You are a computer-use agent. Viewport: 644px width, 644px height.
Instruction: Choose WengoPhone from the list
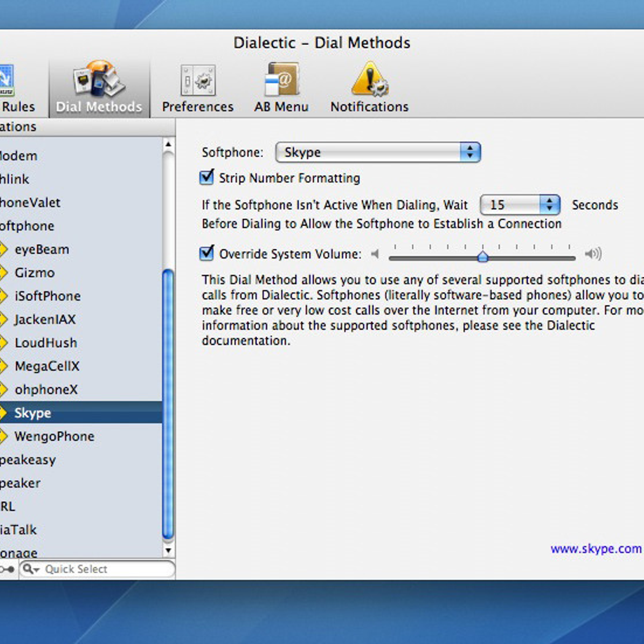pyautogui.click(x=54, y=436)
